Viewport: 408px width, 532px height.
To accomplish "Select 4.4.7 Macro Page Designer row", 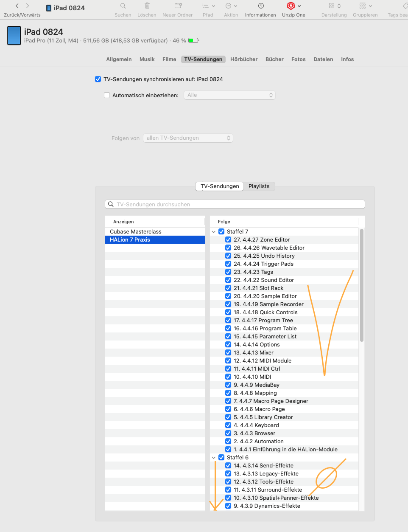I will pyautogui.click(x=284, y=401).
